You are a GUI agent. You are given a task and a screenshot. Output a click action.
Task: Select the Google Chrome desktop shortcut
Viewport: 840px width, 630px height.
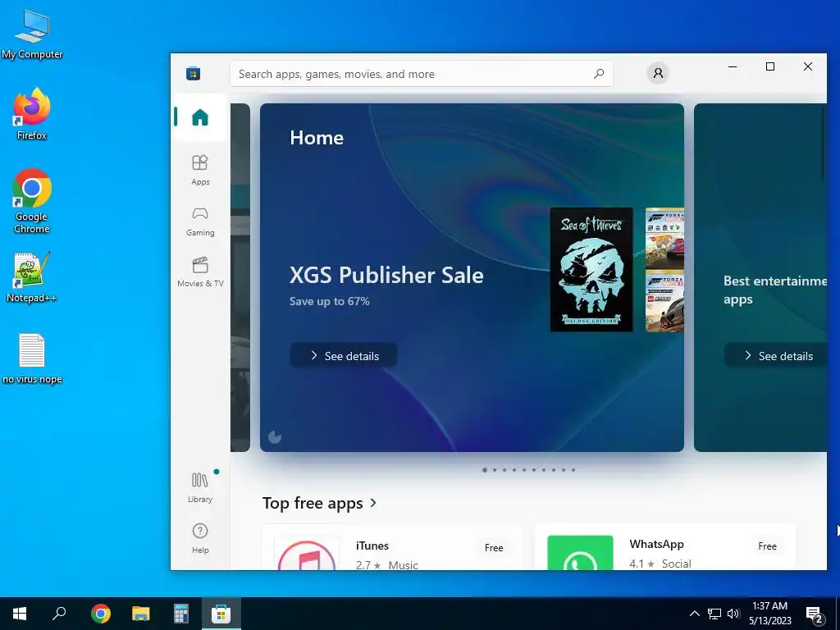tap(32, 202)
